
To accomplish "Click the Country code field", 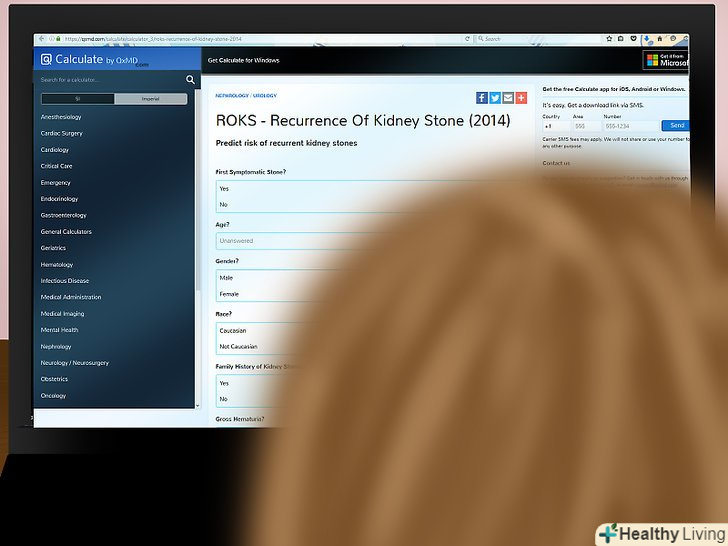I will pos(556,126).
